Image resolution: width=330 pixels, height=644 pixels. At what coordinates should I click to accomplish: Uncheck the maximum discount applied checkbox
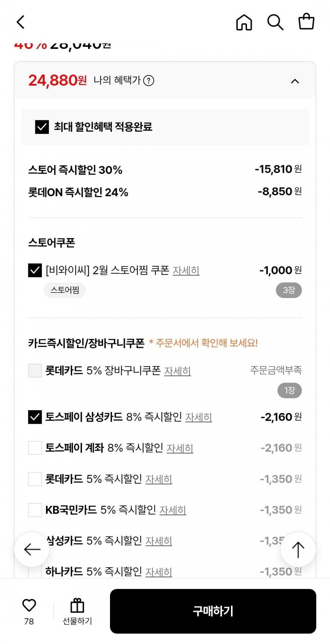point(42,127)
